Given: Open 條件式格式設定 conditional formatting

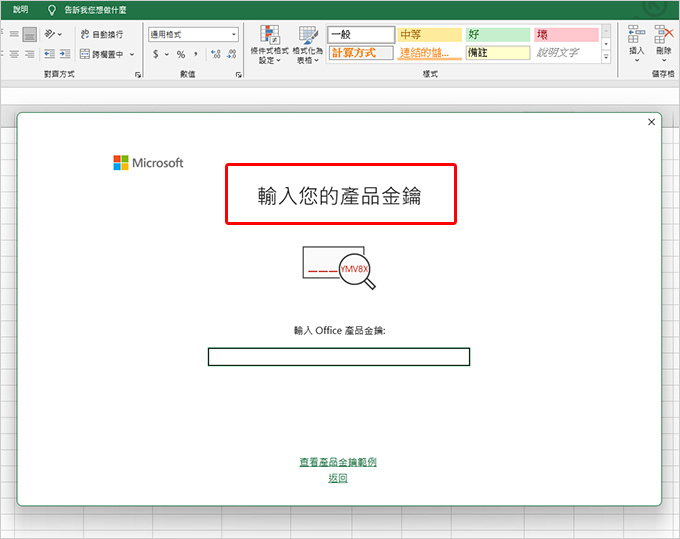Looking at the screenshot, I should [x=269, y=45].
